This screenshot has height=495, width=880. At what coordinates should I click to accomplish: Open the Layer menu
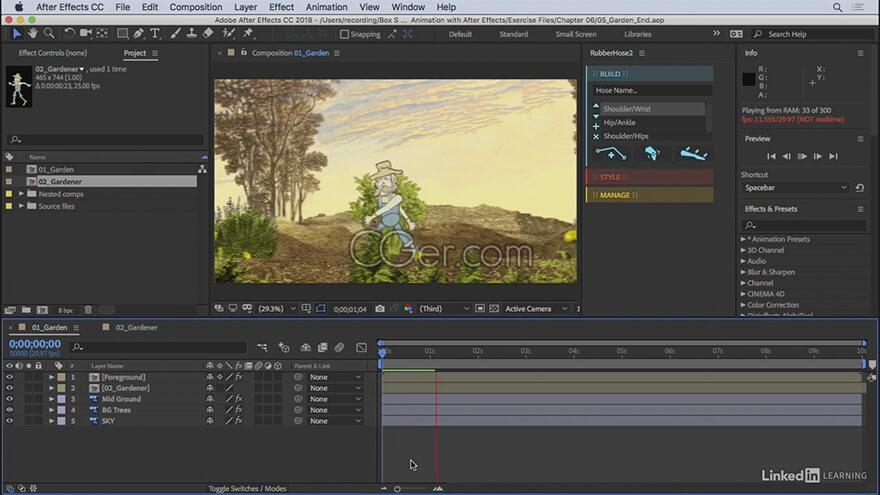[x=245, y=7]
